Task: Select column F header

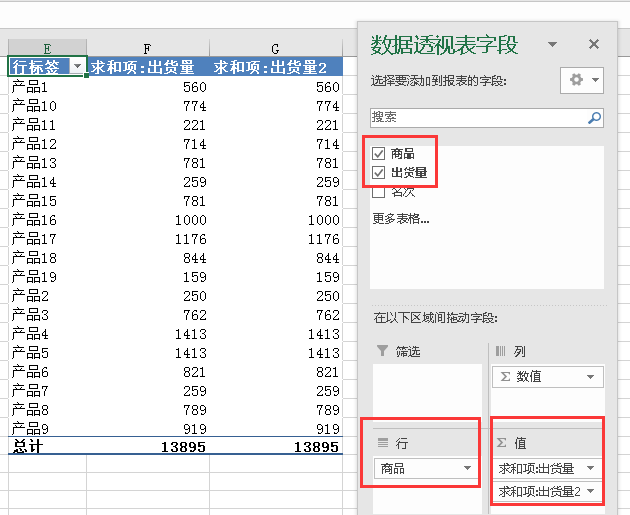Action: [x=147, y=47]
